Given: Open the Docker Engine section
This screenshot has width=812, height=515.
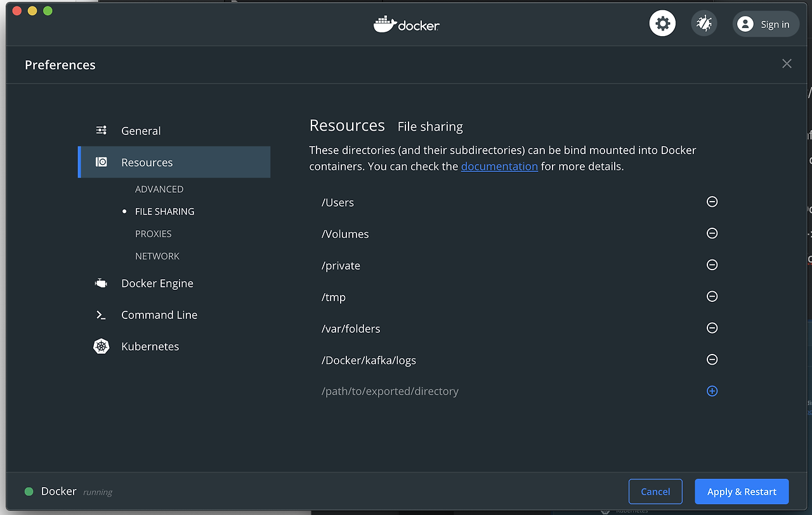Looking at the screenshot, I should coord(157,284).
